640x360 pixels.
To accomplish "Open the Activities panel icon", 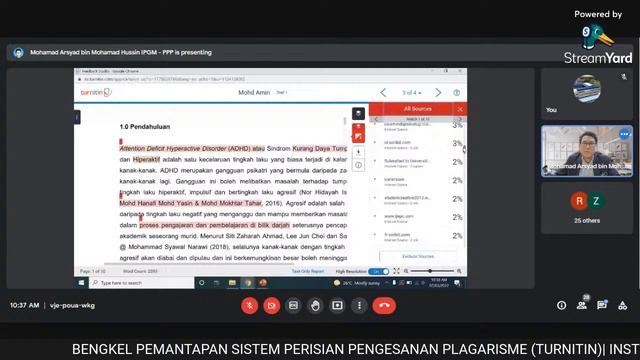I will coord(622,305).
